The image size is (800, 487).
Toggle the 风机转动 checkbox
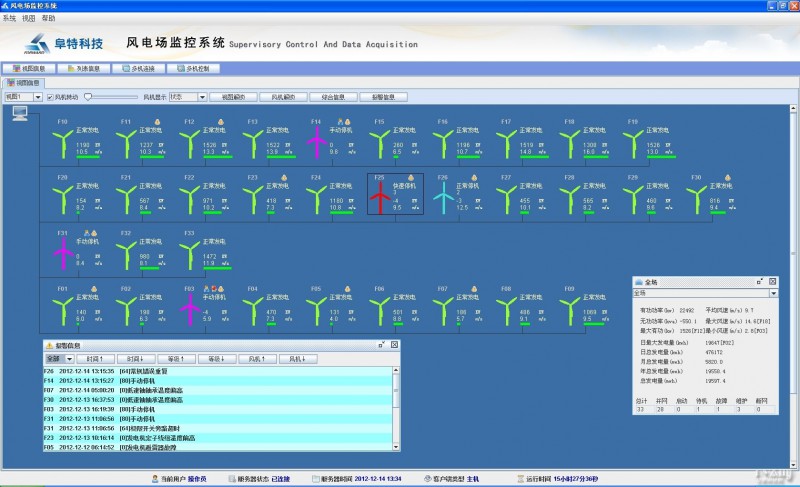(x=50, y=97)
